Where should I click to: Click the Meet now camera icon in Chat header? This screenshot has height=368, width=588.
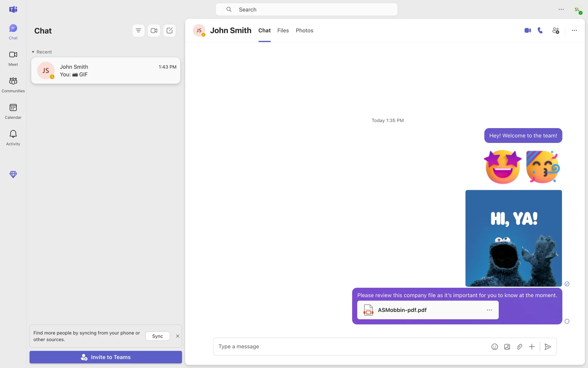(x=154, y=30)
